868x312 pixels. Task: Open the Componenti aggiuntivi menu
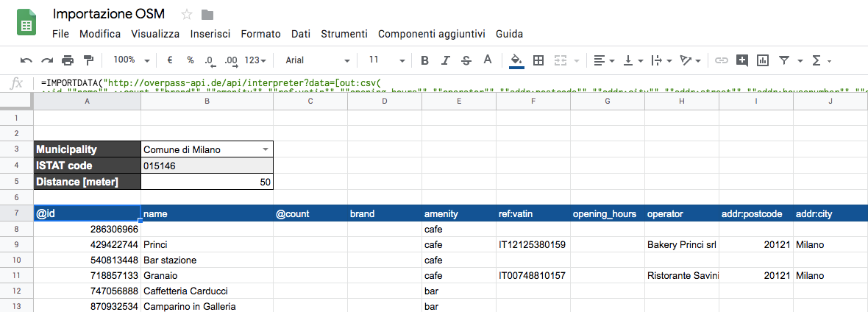(x=432, y=34)
